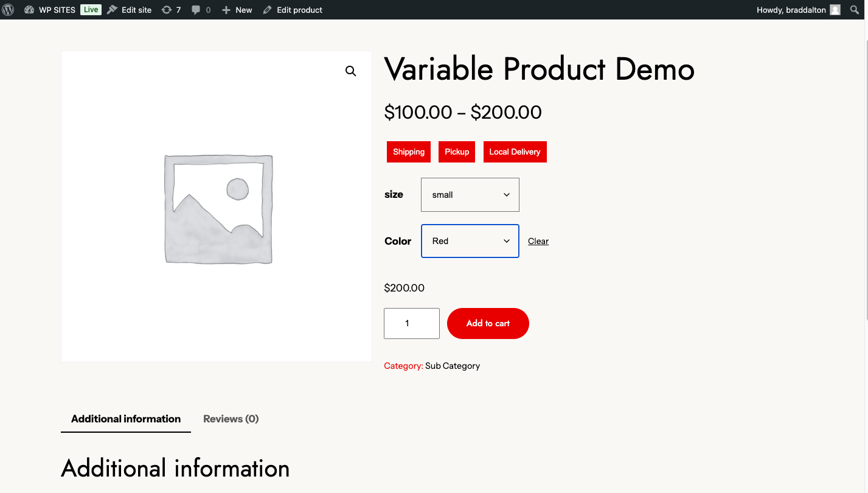Switch to the Reviews (0) tab
Screen dimensions: 868x493
[x=231, y=419]
